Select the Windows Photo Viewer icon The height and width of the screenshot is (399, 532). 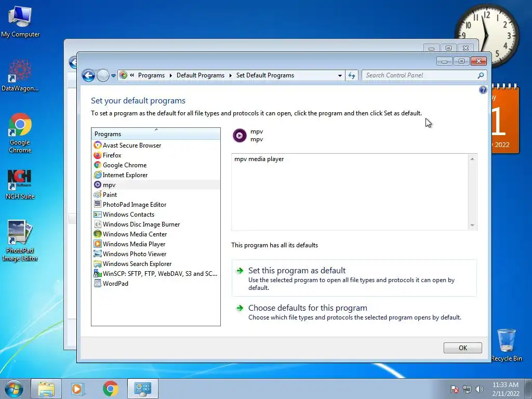98,254
